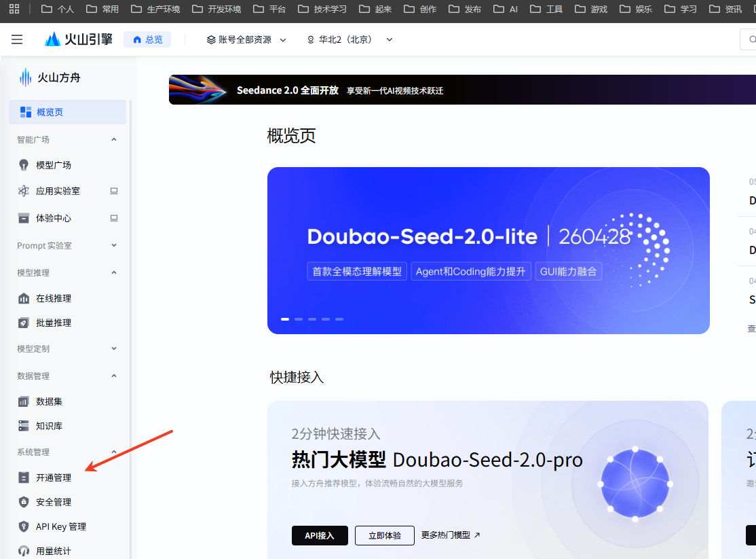Viewport: 756px width, 559px height.
Task: Click the 开通管理 sidebar icon
Action: (24, 477)
